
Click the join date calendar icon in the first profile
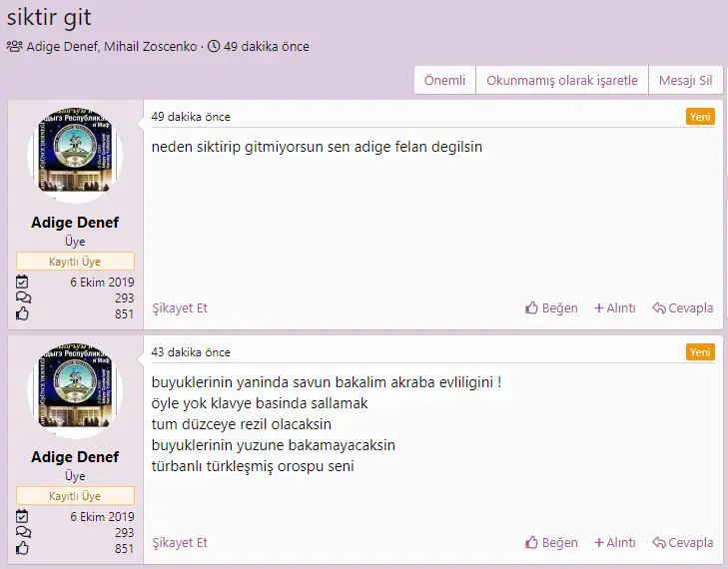[23, 283]
